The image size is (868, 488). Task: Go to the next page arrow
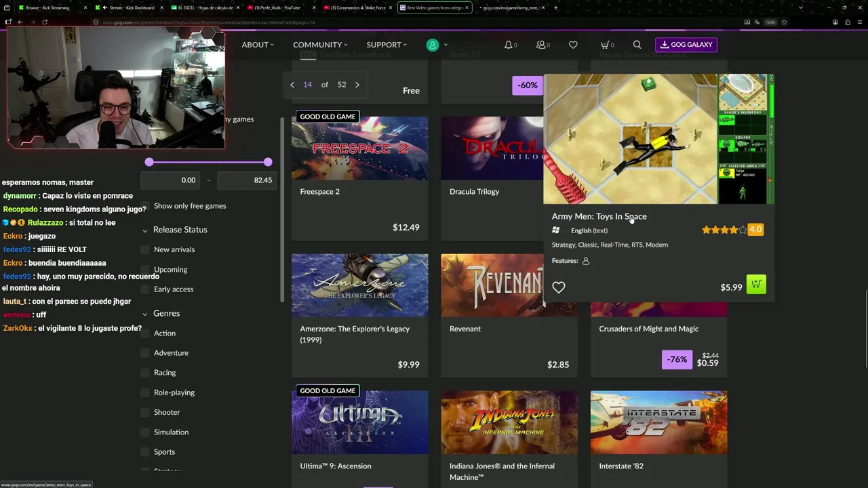pyautogui.click(x=357, y=85)
